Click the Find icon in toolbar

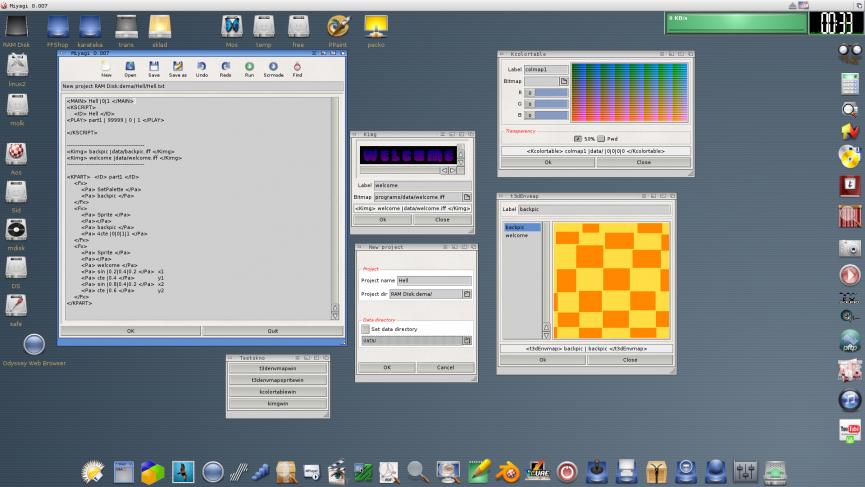coord(297,68)
